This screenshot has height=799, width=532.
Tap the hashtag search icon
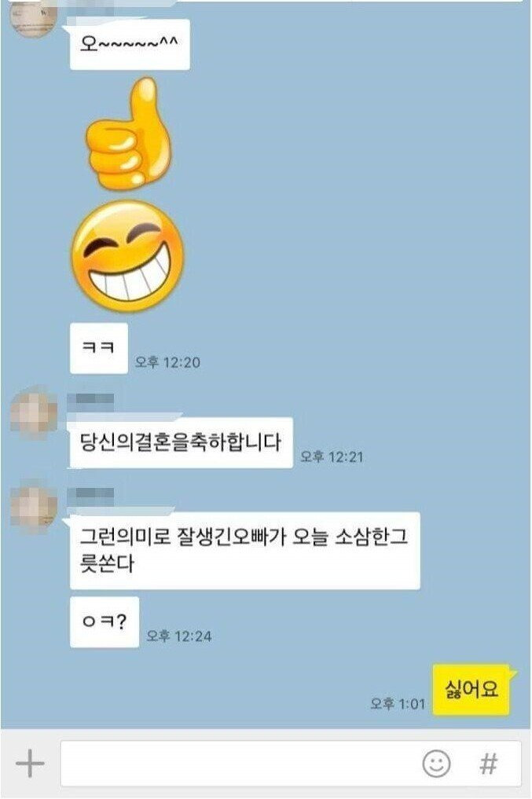coord(488,764)
